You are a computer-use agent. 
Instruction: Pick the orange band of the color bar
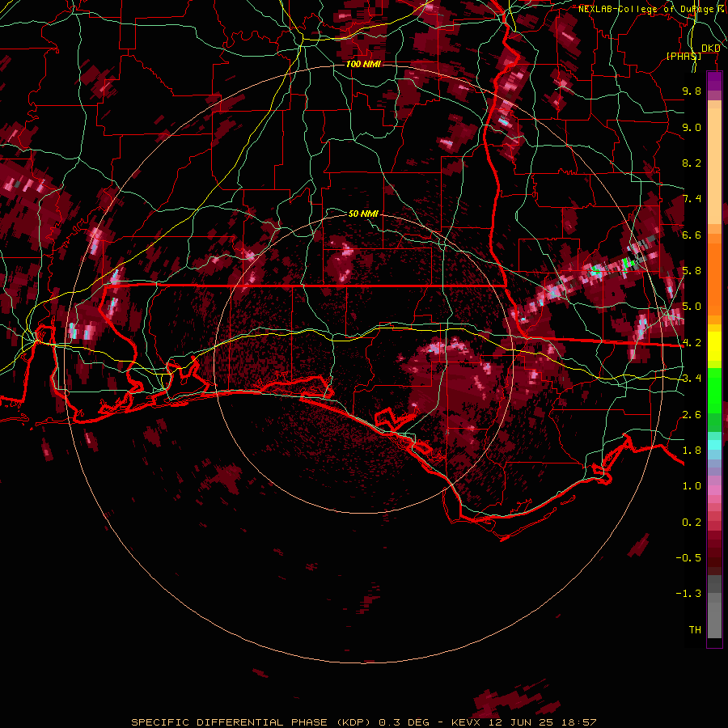[x=714, y=278]
